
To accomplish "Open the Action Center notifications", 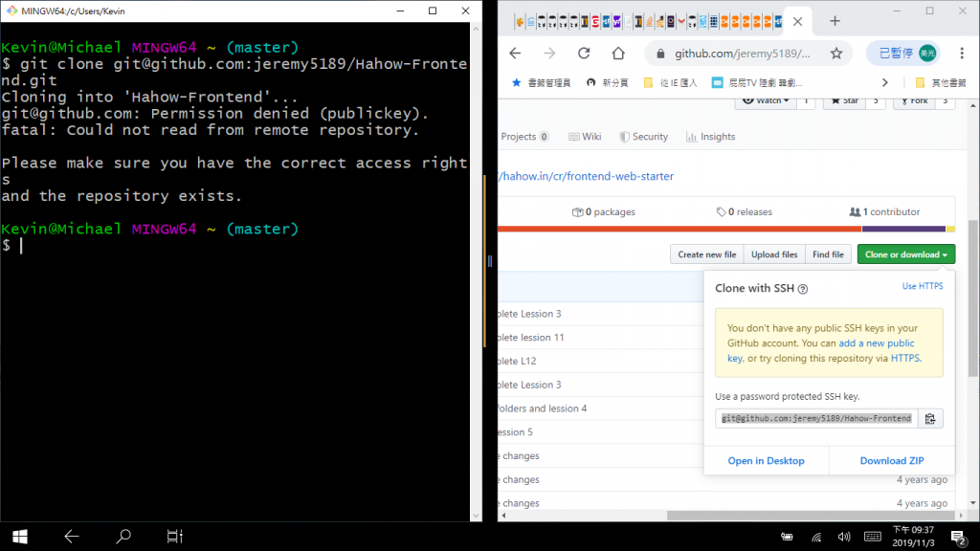I will point(958,537).
